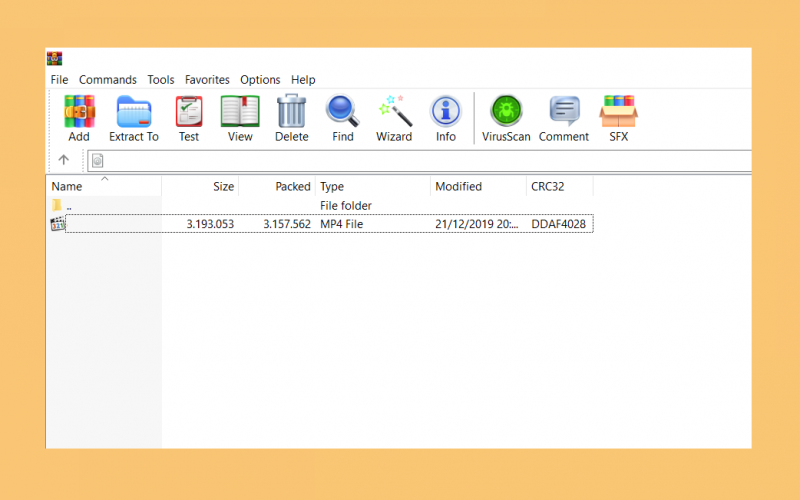Open the Comment tool
The height and width of the screenshot is (500, 800).
[x=564, y=111]
